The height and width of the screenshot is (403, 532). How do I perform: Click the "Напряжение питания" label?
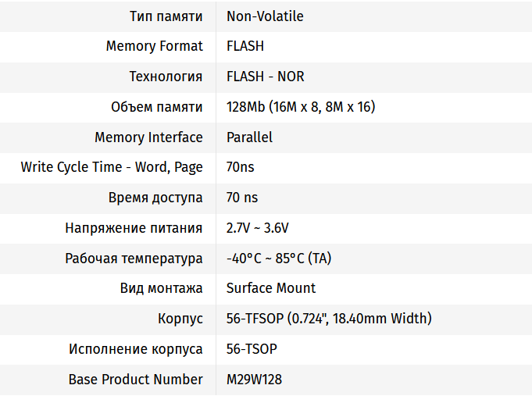(x=134, y=228)
